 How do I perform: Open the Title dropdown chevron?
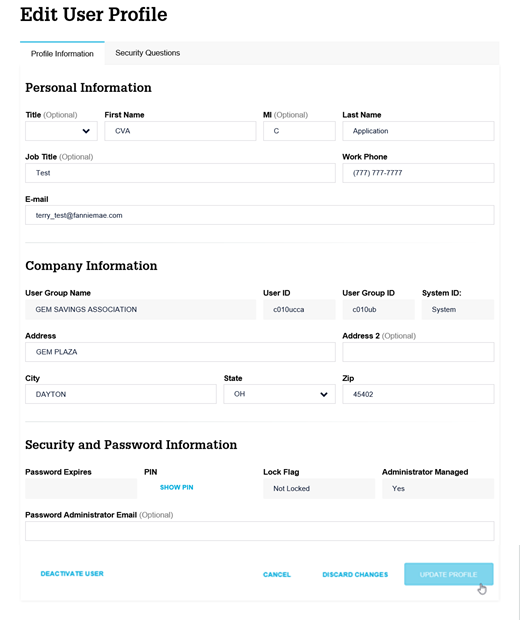pyautogui.click(x=86, y=131)
